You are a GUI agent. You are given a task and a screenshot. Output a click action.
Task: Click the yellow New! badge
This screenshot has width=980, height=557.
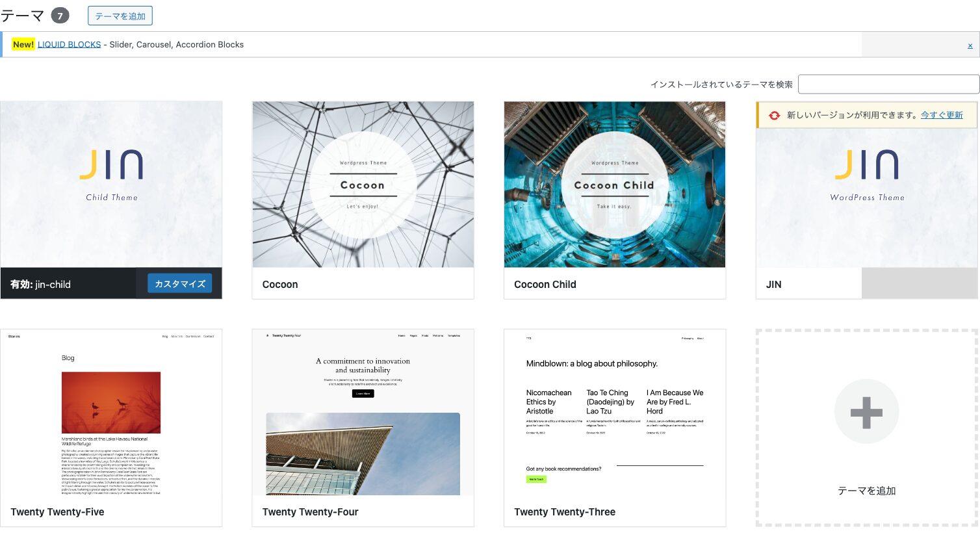(23, 44)
